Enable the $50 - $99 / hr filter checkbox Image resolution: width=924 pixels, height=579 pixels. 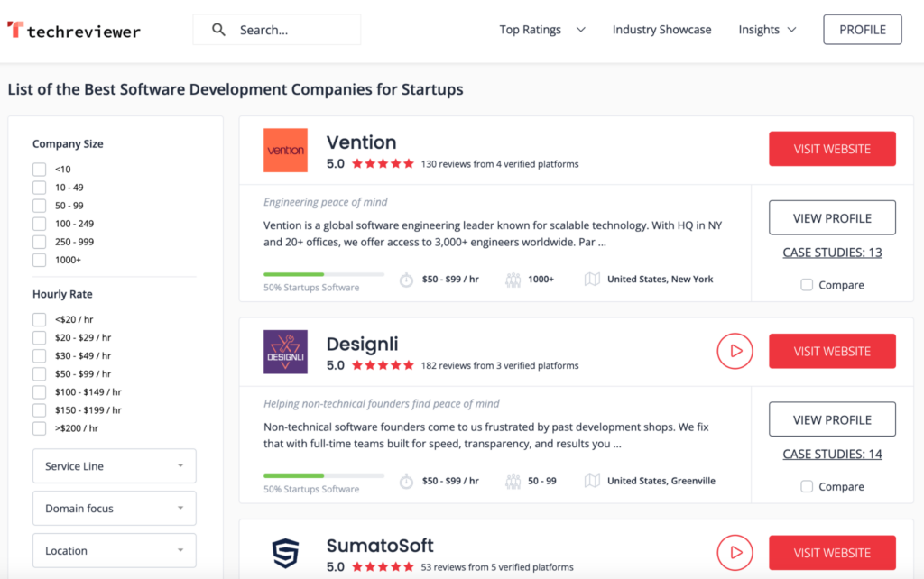(x=40, y=374)
